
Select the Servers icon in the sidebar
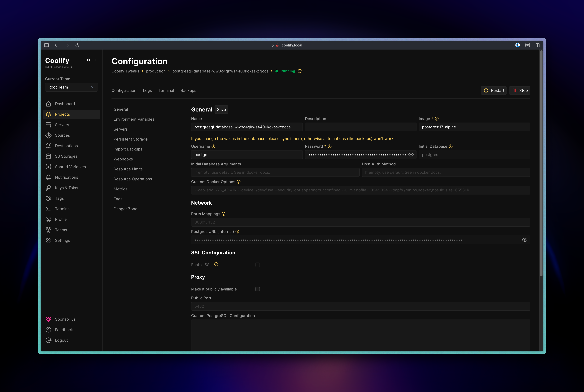click(x=49, y=124)
